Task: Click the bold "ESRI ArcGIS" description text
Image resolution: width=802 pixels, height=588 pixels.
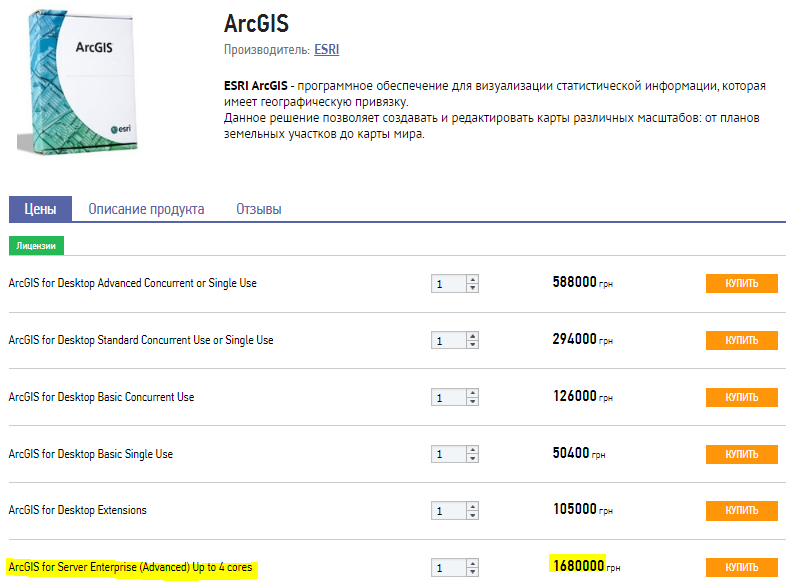Action: [256, 86]
